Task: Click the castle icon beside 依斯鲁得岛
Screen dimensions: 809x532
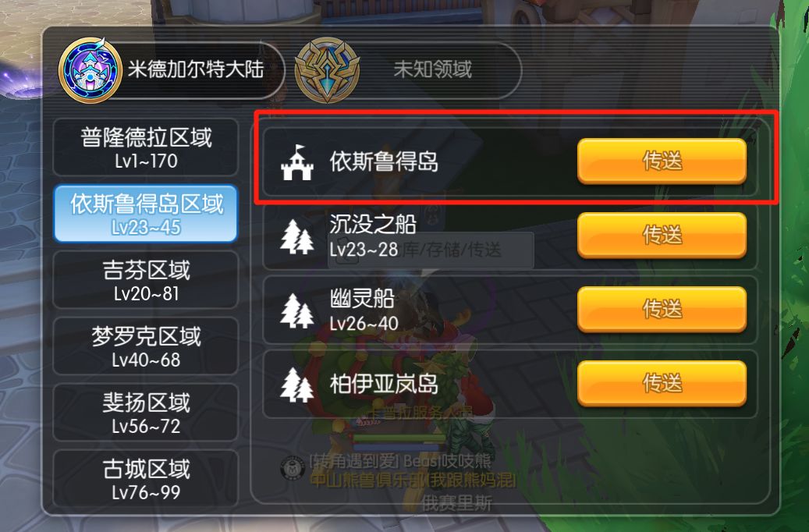Action: (296, 162)
